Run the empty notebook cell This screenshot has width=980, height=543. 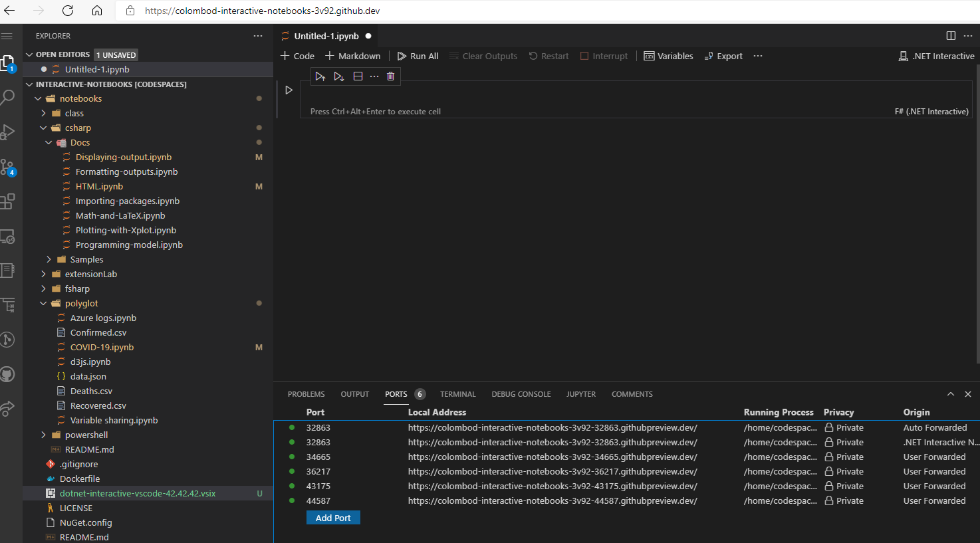coord(289,90)
